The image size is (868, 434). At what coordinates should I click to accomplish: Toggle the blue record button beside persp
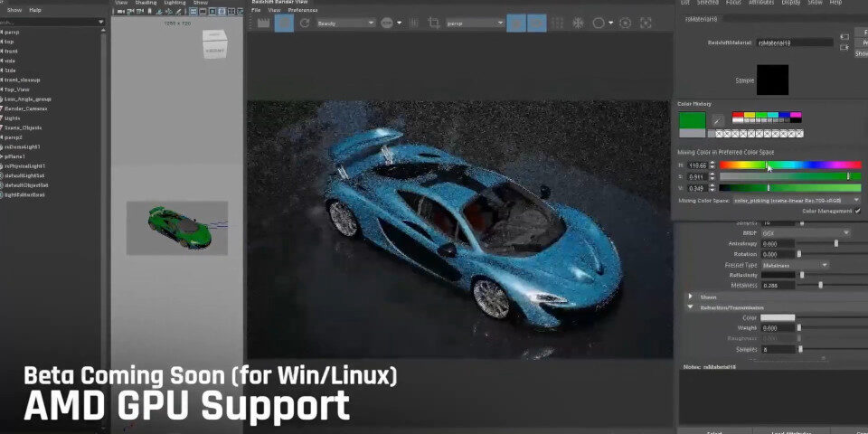[x=516, y=23]
